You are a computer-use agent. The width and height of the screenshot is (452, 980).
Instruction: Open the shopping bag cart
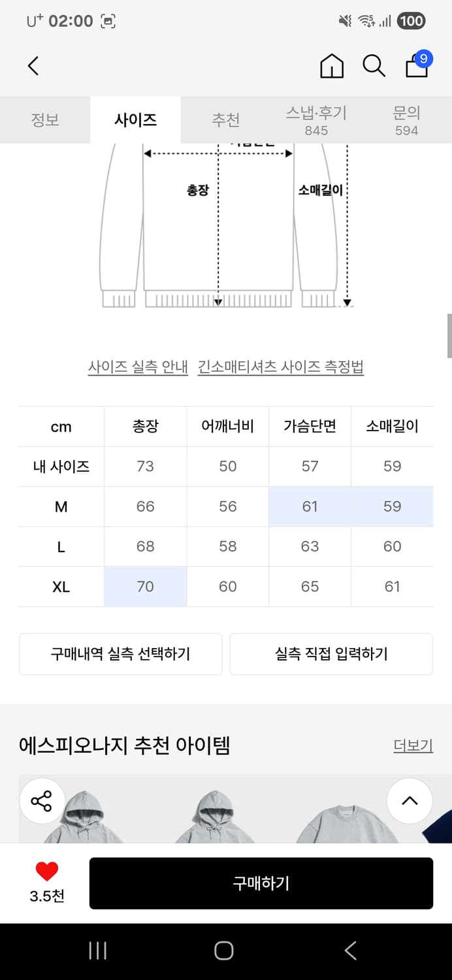417,65
